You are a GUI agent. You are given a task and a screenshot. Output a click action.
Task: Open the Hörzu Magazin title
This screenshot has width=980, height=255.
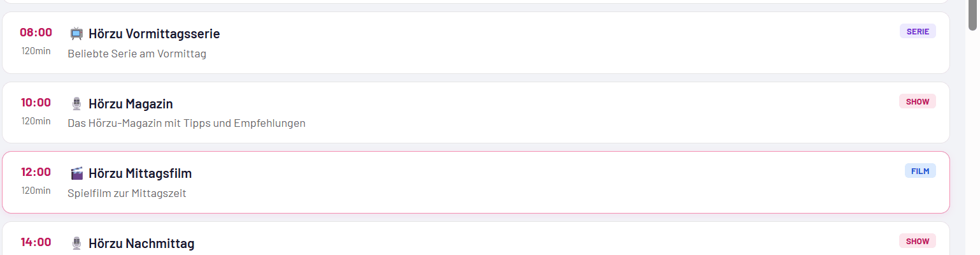point(131,104)
